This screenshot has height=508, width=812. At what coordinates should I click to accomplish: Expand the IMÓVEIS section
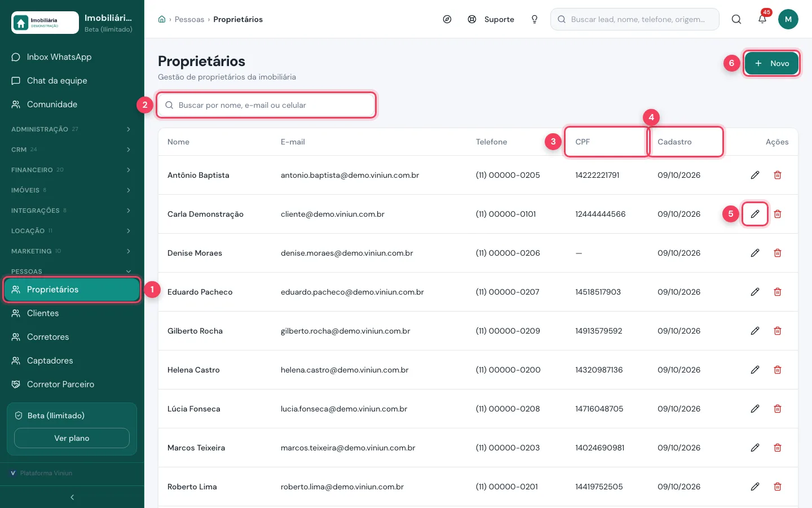[72, 190]
